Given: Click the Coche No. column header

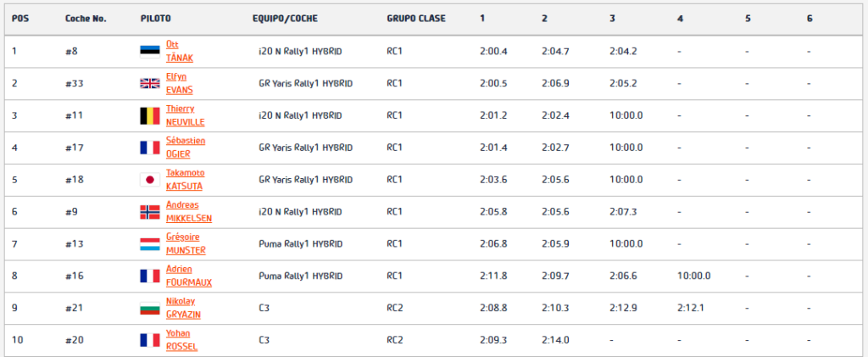Looking at the screenshot, I should coord(86,19).
